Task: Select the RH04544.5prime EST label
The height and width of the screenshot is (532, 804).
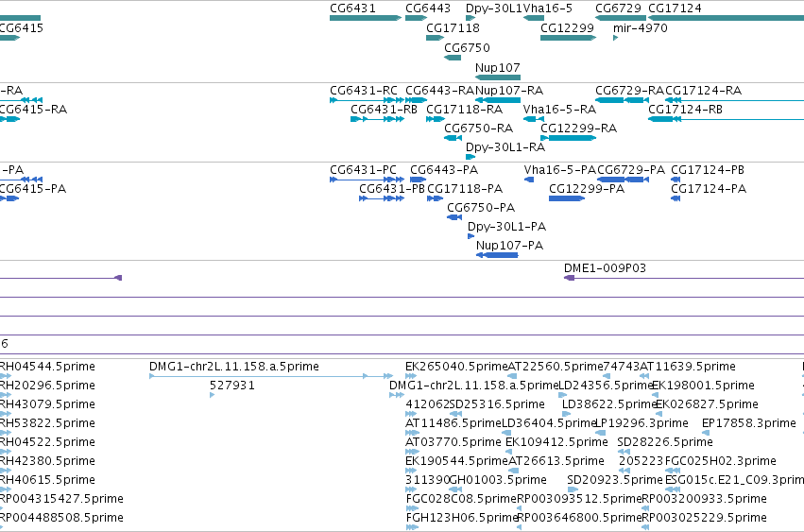Action: coord(47,367)
